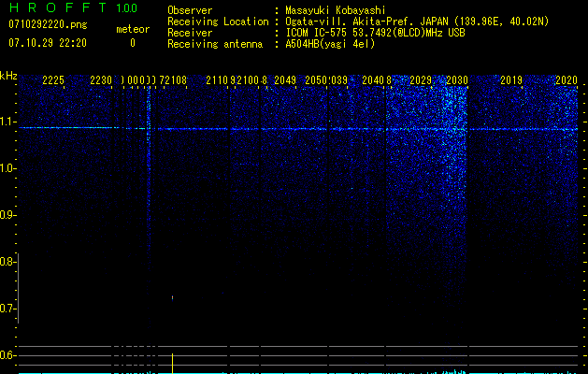The image size is (588, 374).
Task: Click the Receiver field label
Action: point(190,33)
